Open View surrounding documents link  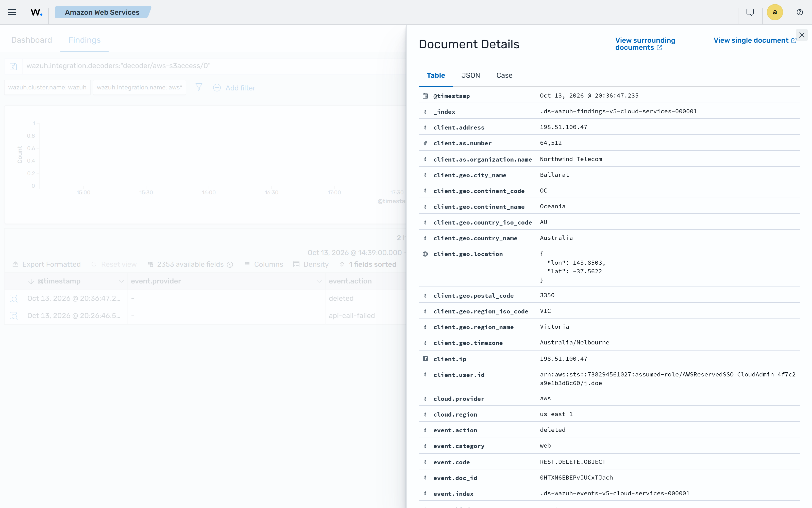pyautogui.click(x=645, y=44)
